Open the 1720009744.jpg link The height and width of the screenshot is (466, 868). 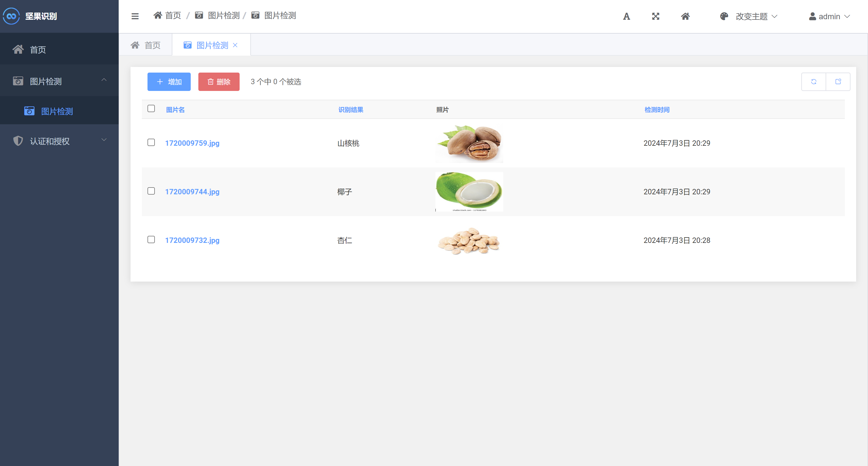[192, 191]
